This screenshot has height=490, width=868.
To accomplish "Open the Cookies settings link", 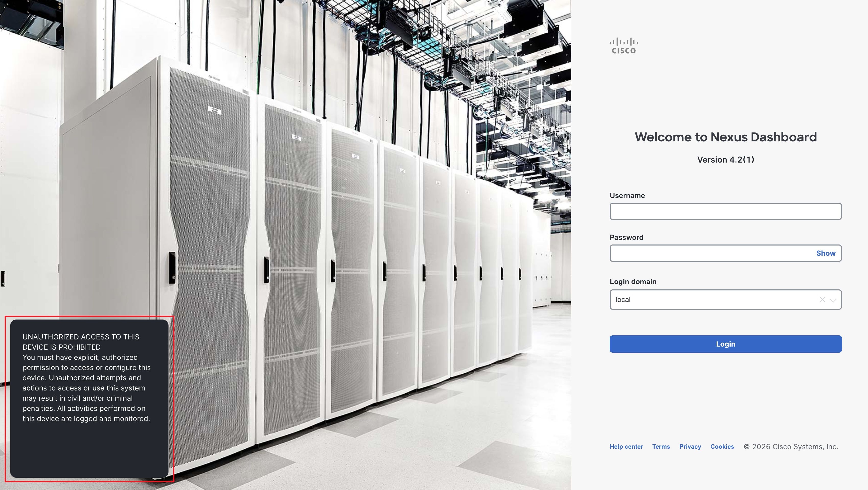I will (722, 446).
